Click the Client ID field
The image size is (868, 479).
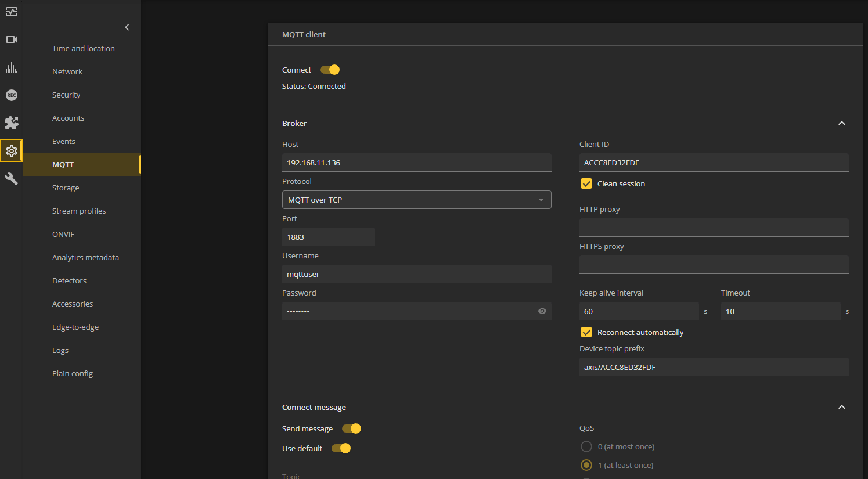714,163
